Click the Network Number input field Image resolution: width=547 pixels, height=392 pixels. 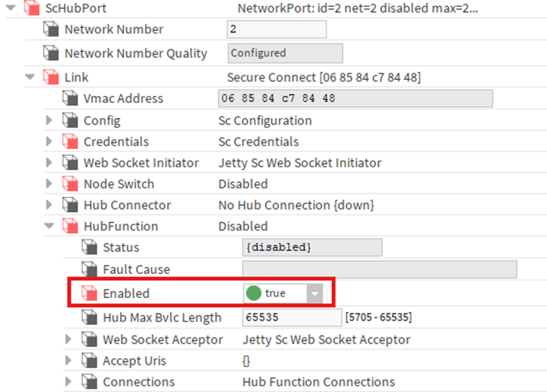[277, 29]
